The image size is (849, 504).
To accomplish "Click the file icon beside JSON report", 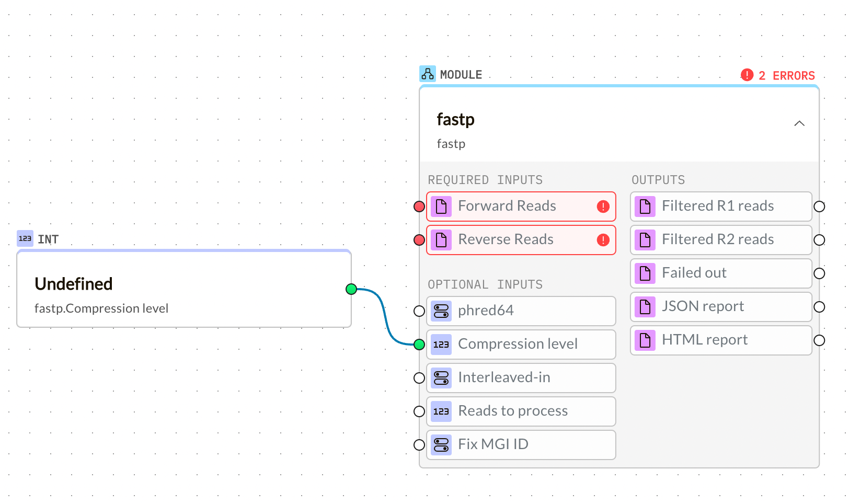I will (645, 307).
